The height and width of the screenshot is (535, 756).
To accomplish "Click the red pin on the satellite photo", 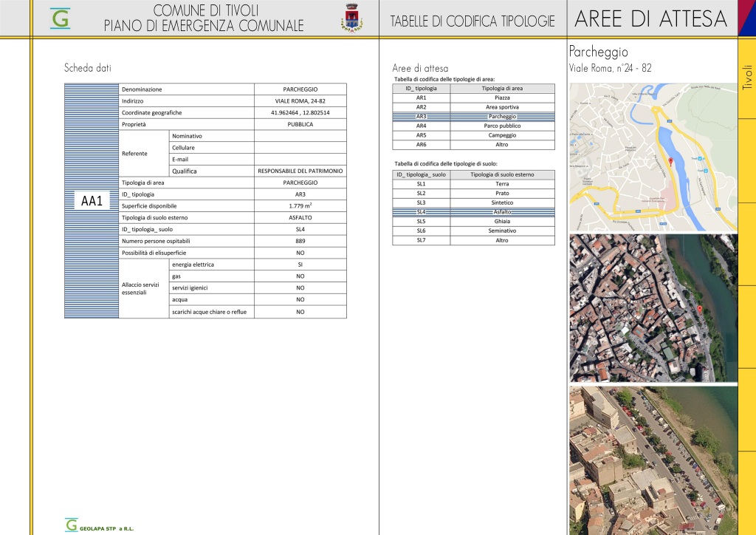I will (x=700, y=309).
